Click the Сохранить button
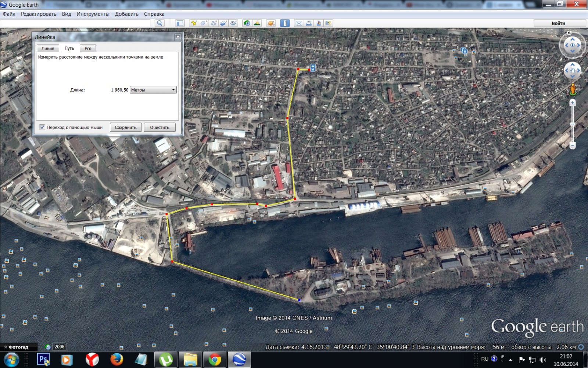The image size is (588, 368). coord(126,127)
